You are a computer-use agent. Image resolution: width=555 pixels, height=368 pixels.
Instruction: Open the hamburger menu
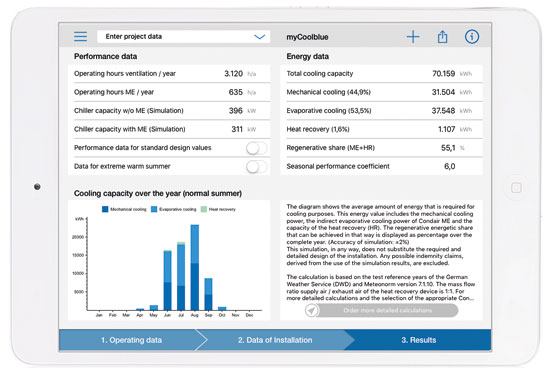tap(80, 36)
